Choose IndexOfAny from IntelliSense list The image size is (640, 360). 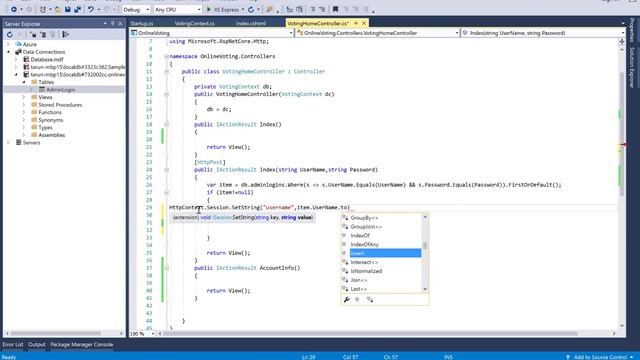point(364,244)
